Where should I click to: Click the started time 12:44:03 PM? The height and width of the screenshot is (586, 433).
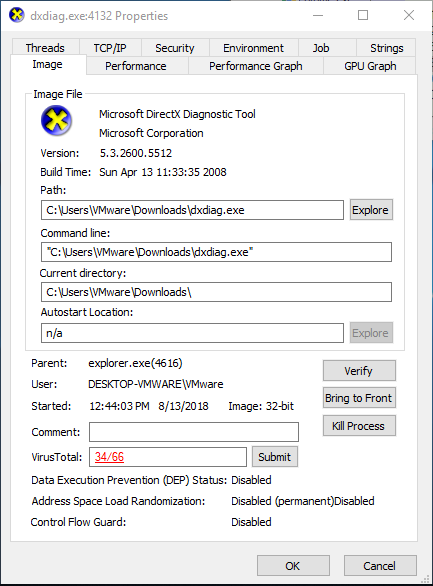point(120,406)
